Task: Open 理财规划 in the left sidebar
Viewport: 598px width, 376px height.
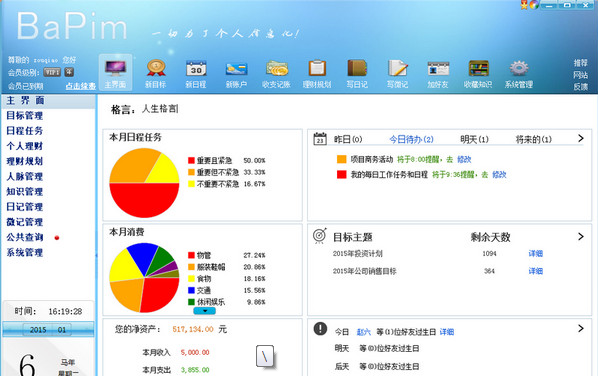Action: click(x=24, y=161)
